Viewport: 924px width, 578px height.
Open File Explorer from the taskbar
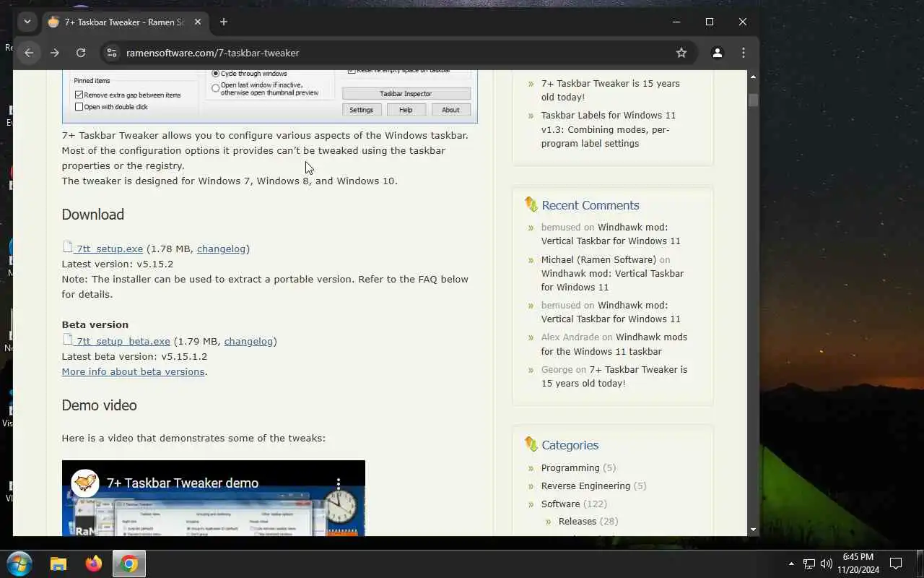pos(58,564)
